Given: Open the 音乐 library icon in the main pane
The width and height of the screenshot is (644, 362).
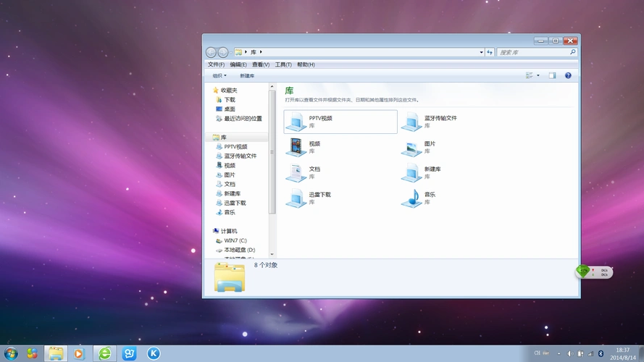Looking at the screenshot, I should tap(411, 198).
